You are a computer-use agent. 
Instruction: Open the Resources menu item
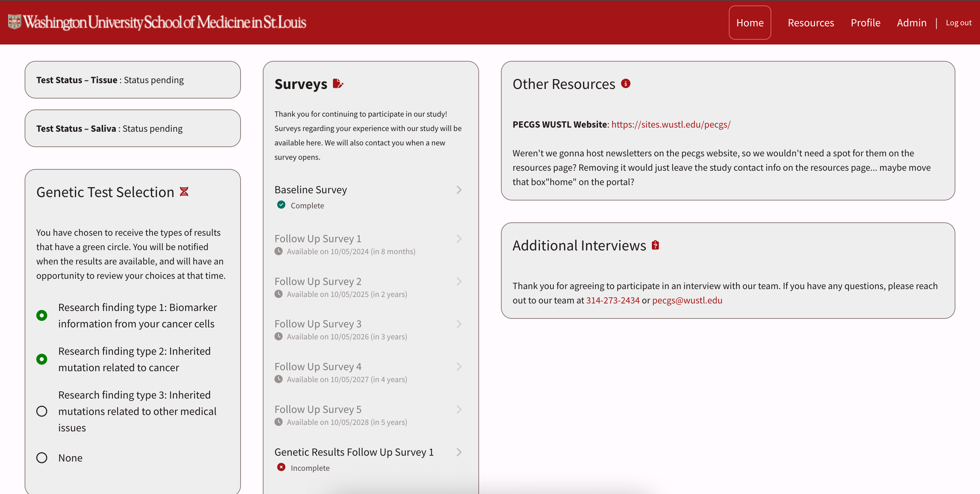811,23
